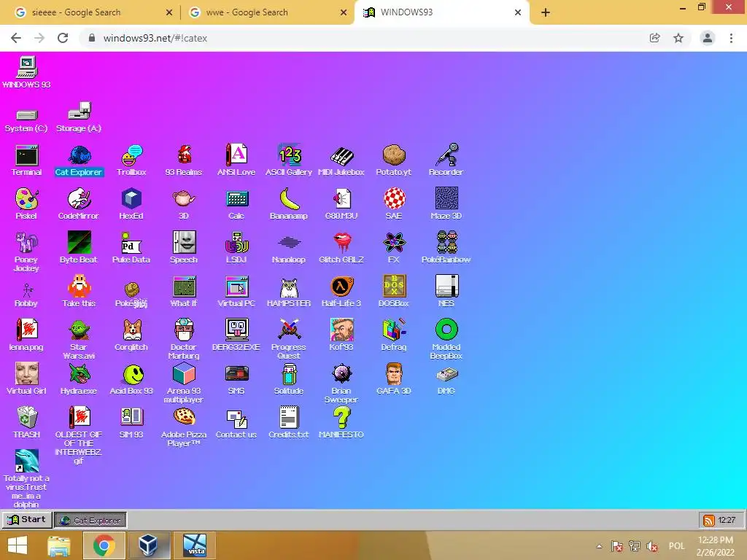Open the Trollbox chat icon

coord(131,160)
